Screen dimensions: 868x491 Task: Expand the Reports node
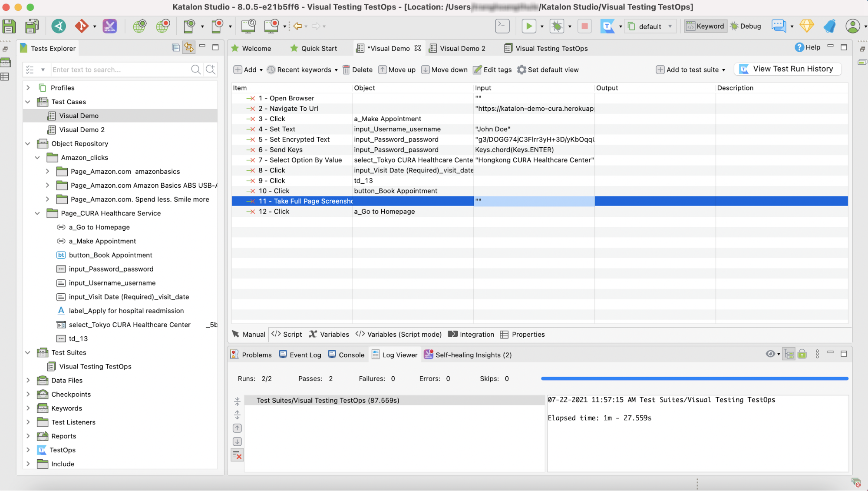(x=28, y=436)
